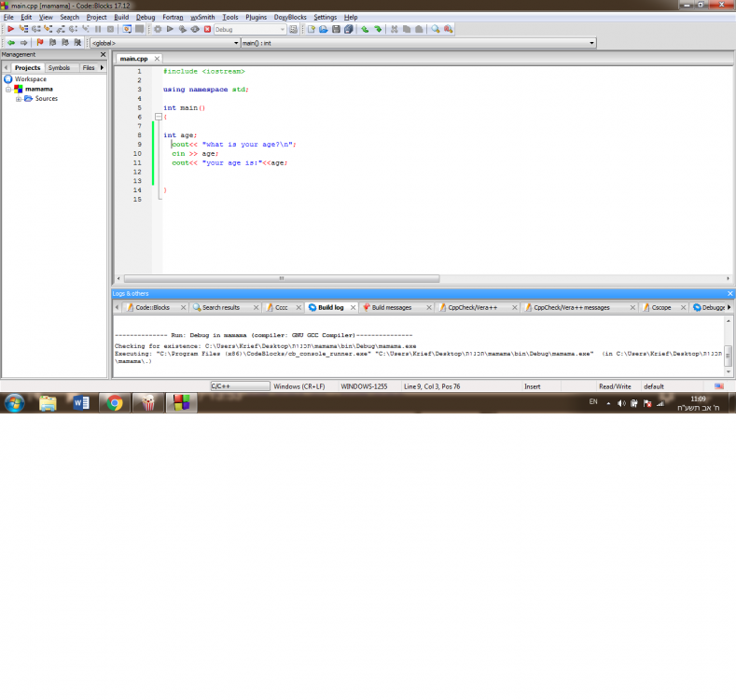Click the editor horizontal scrollbar
This screenshot has width=736, height=700.
point(280,278)
